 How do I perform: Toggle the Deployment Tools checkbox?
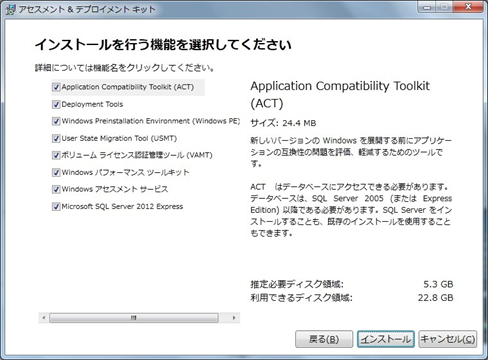[56, 104]
